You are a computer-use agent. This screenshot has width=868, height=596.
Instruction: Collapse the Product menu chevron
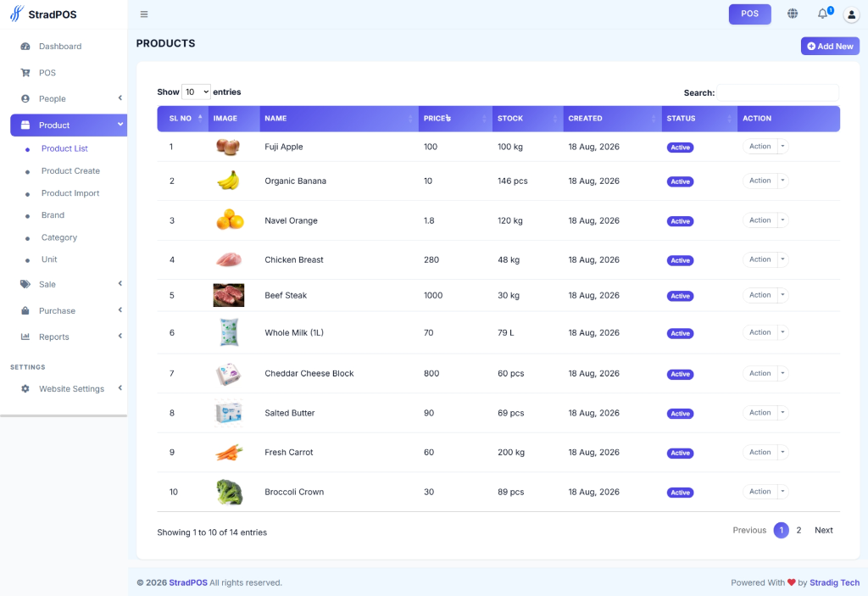(x=120, y=125)
